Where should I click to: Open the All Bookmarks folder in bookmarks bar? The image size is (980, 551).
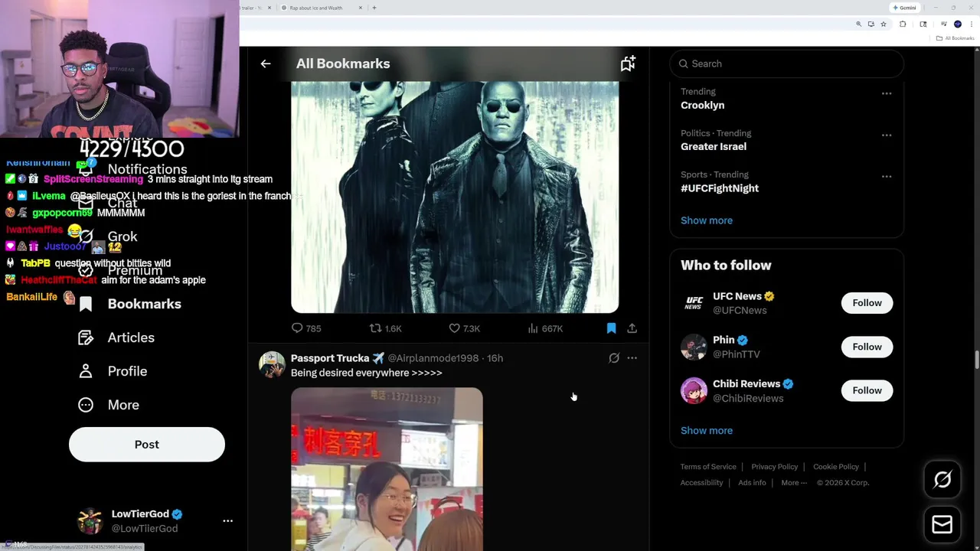955,38
